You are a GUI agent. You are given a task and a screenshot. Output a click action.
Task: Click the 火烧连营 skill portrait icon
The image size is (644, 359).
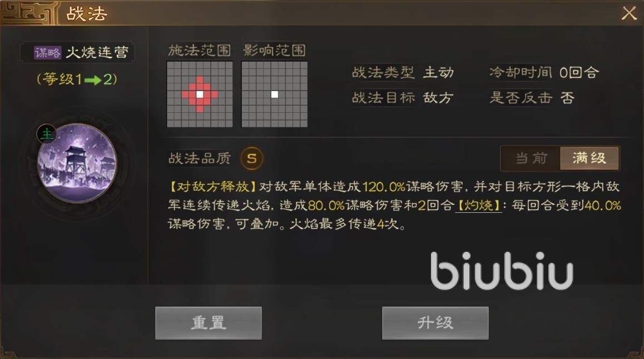point(77,163)
